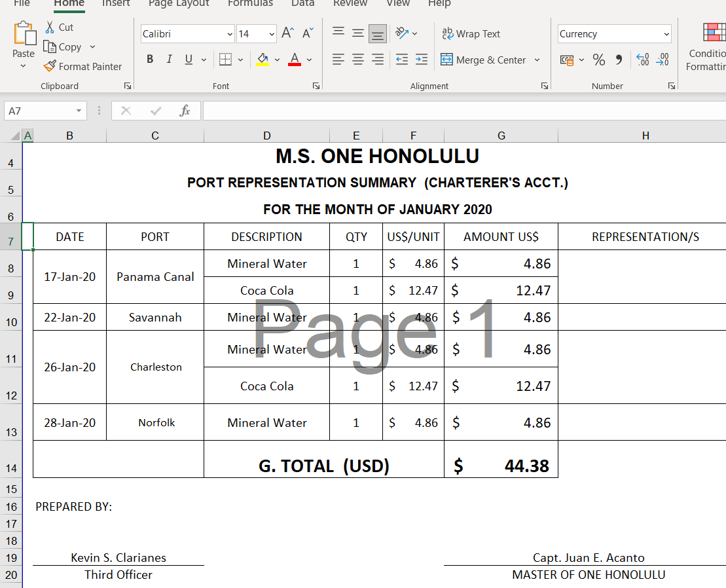The image size is (726, 588).
Task: Open the Calibri font name dropdown
Action: (x=230, y=34)
